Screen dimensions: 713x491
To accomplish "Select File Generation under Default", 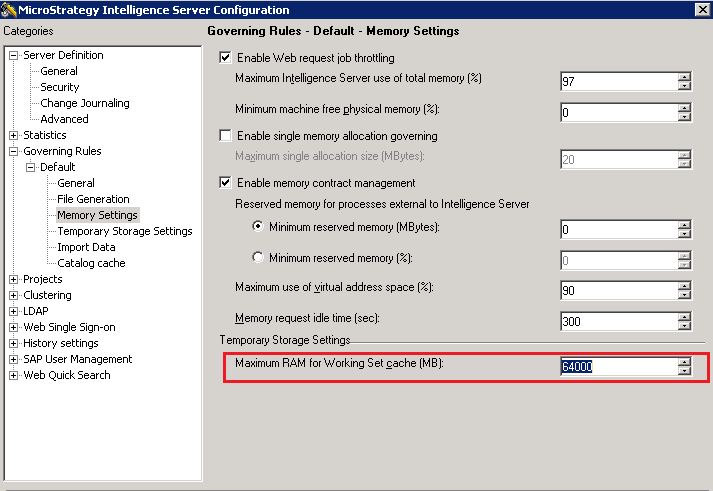I will (x=93, y=199).
